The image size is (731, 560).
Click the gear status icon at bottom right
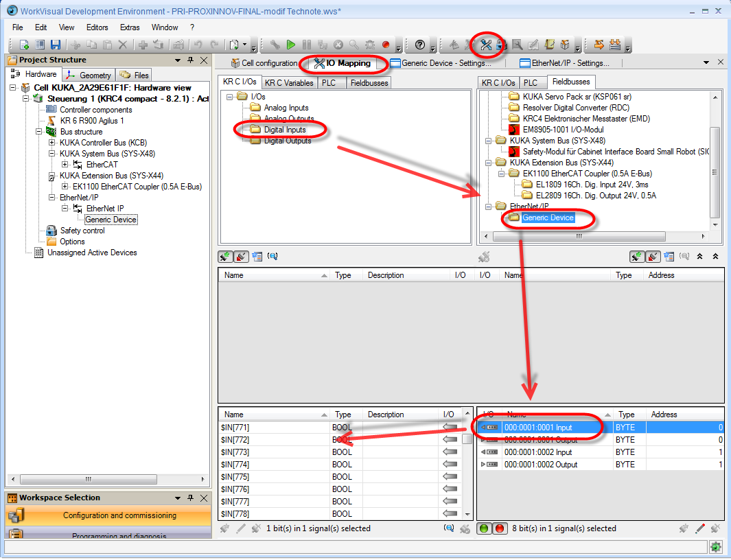715,546
